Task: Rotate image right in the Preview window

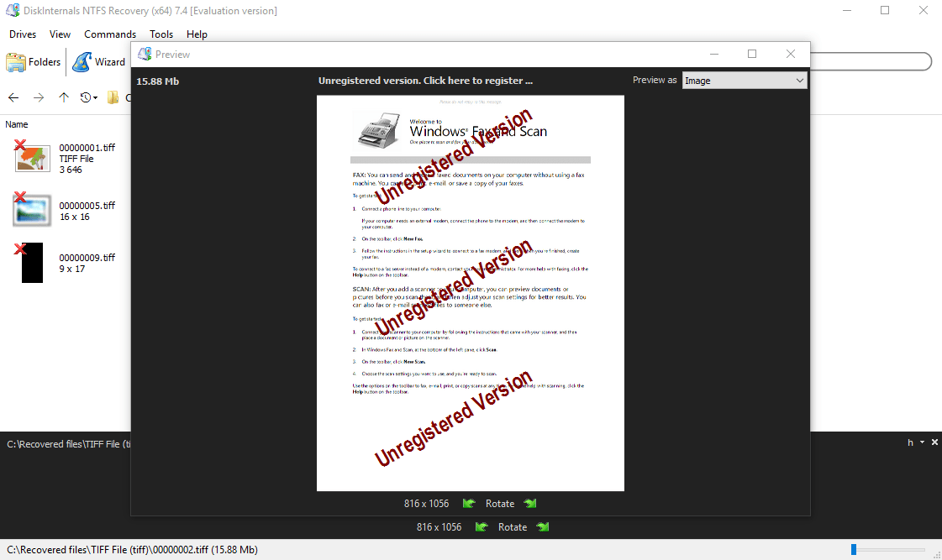Action: click(530, 504)
